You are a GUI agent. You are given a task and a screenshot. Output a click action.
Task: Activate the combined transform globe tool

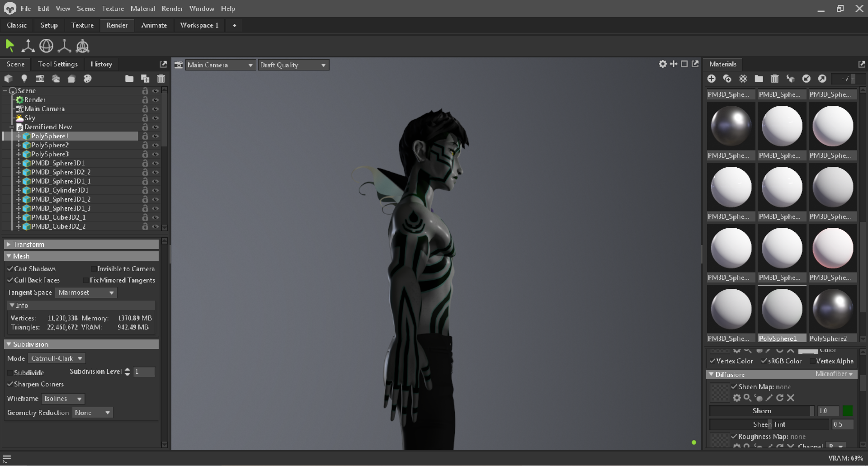(x=82, y=46)
